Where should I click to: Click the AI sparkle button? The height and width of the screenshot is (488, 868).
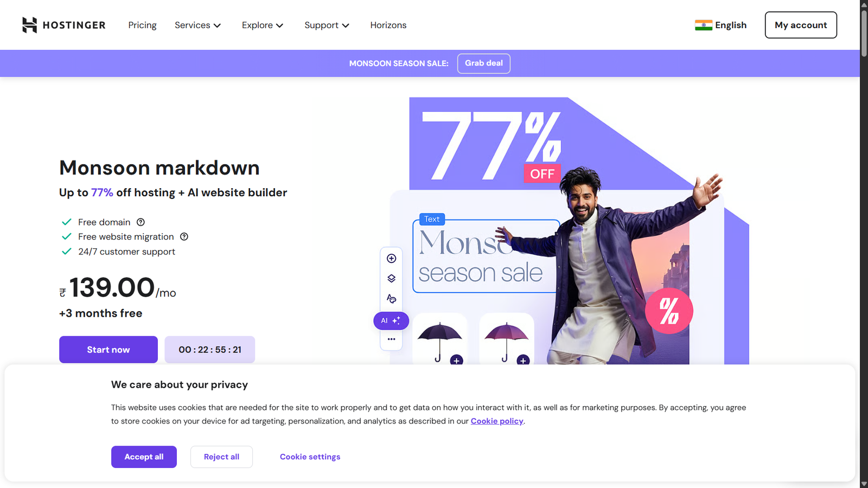click(x=391, y=321)
